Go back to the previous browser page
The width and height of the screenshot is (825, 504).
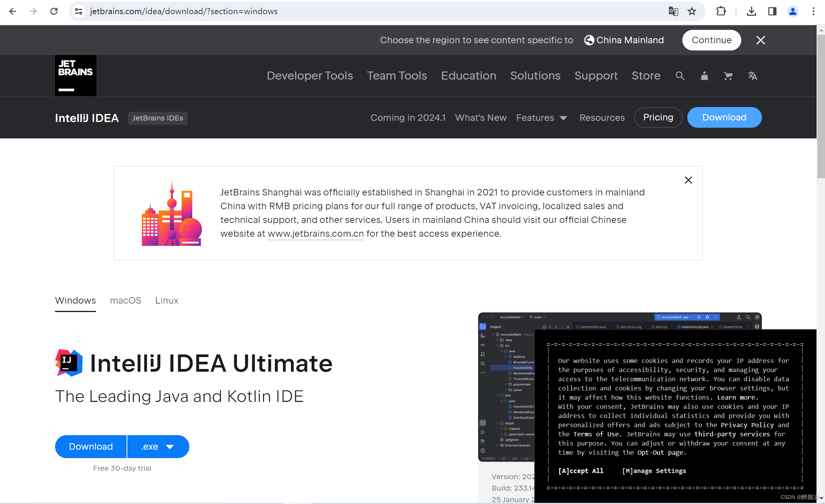click(13, 11)
